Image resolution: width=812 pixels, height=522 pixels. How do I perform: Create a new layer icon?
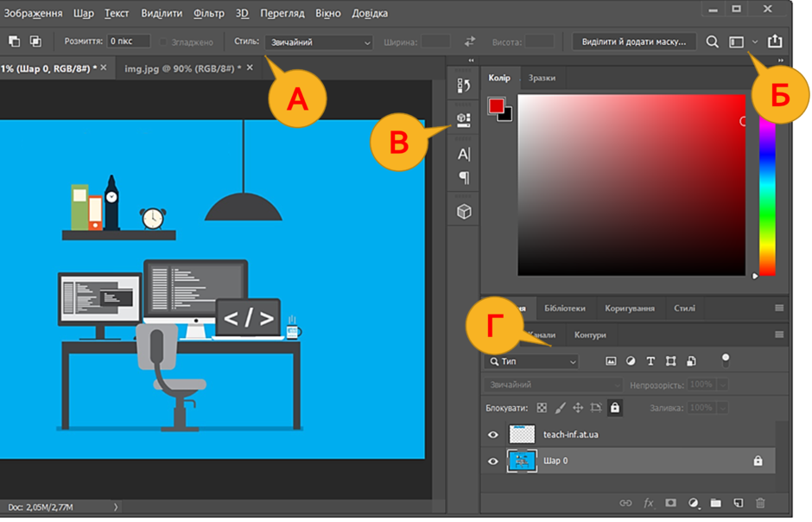point(739,503)
